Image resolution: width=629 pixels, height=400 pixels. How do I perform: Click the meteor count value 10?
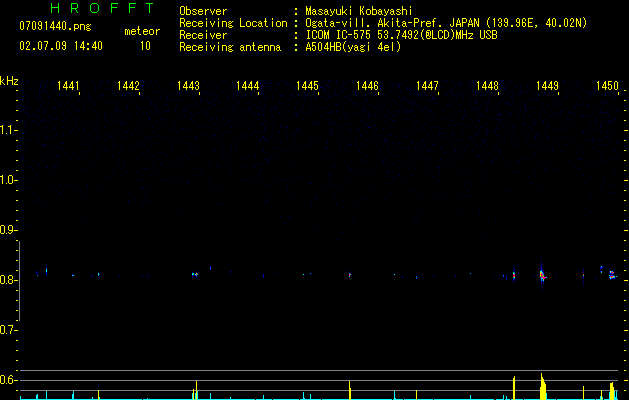coord(145,46)
